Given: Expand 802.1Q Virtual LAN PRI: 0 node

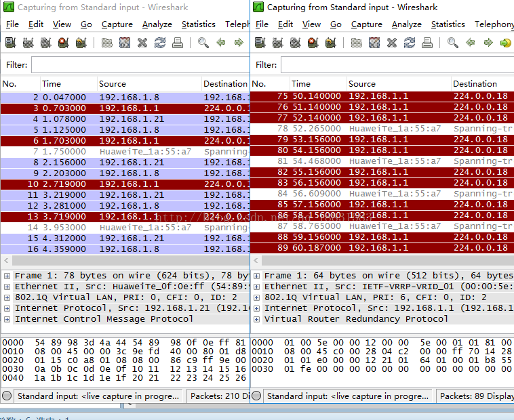Looking at the screenshot, I should click(7, 297).
